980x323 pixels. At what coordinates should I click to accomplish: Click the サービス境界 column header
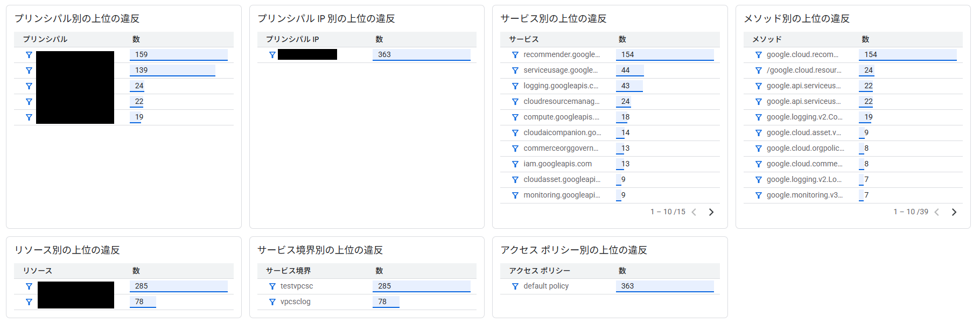coord(289,271)
